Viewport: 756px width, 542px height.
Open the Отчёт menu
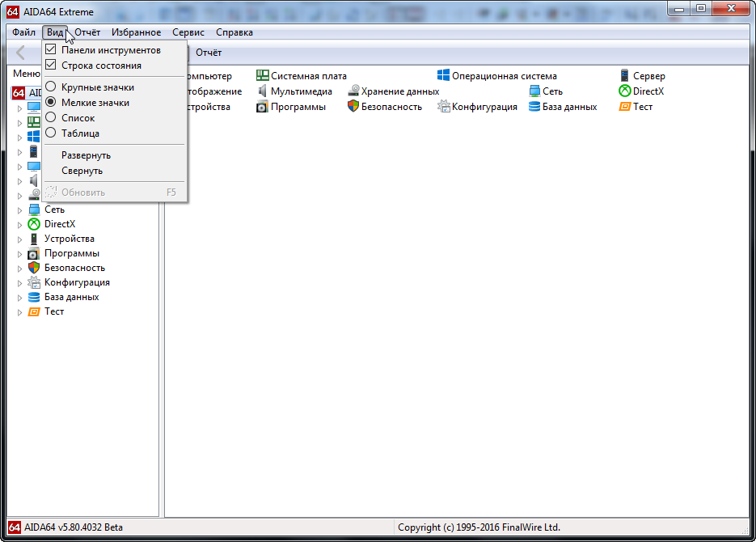[x=87, y=32]
